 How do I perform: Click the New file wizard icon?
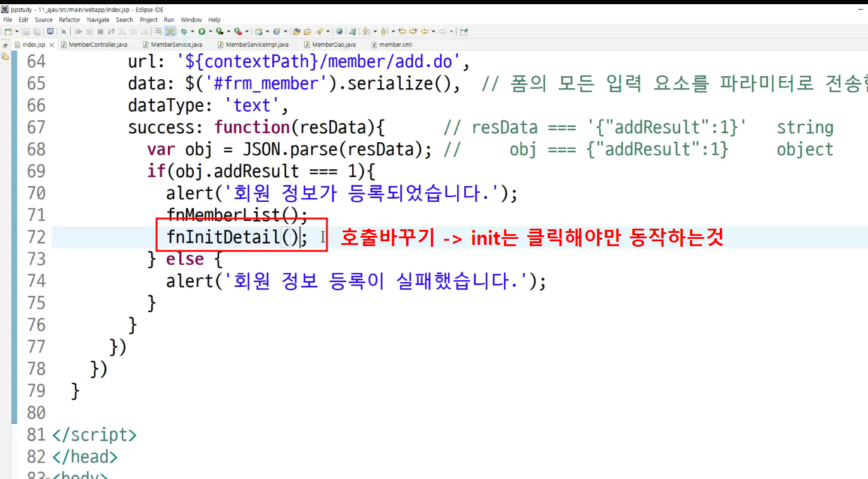tap(8, 31)
